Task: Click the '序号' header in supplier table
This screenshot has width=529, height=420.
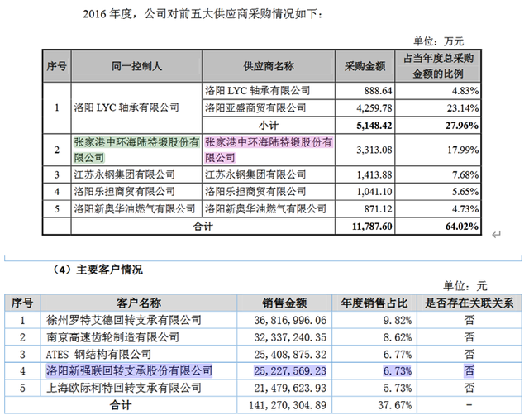Action: click(57, 66)
